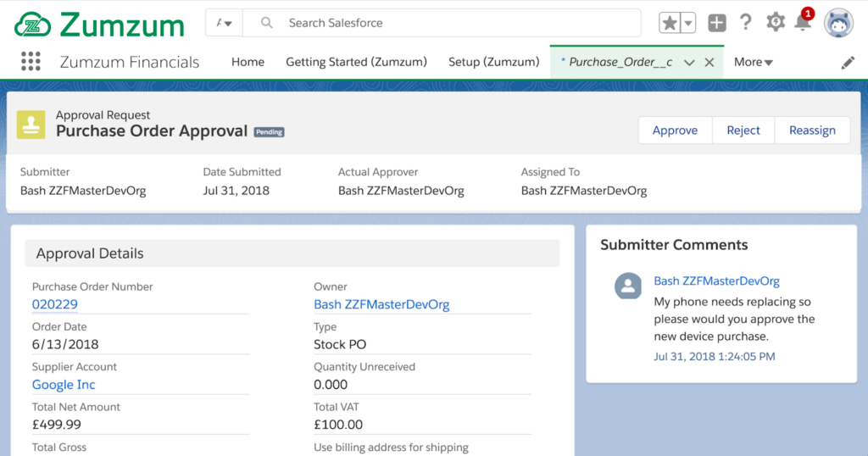Viewport: 868px width, 456px height.
Task: Click the Jul 31, 2018 1:24:05 PM timestamp
Action: point(714,356)
